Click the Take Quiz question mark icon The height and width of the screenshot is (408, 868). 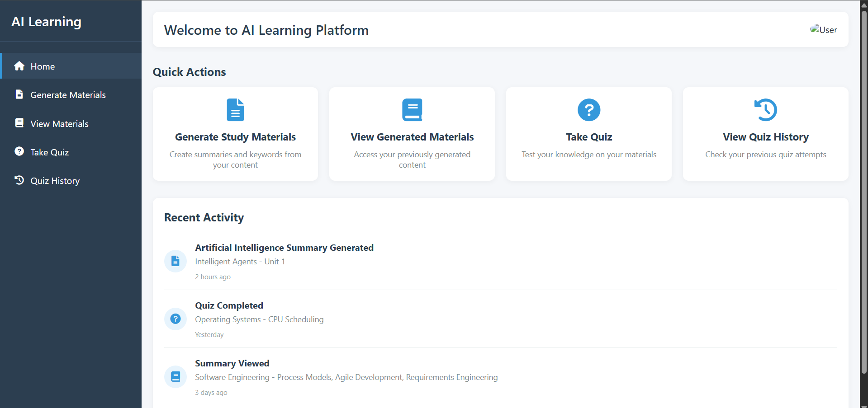point(19,151)
